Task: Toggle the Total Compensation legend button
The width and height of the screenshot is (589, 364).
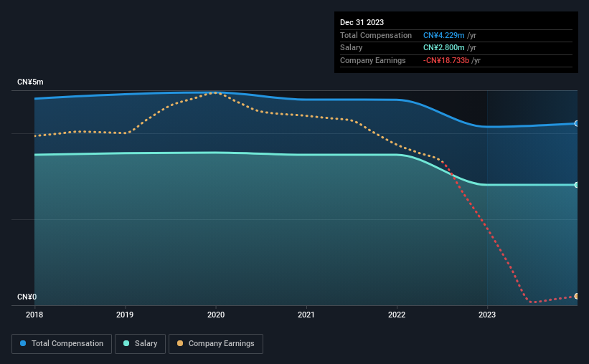Action: (62, 344)
